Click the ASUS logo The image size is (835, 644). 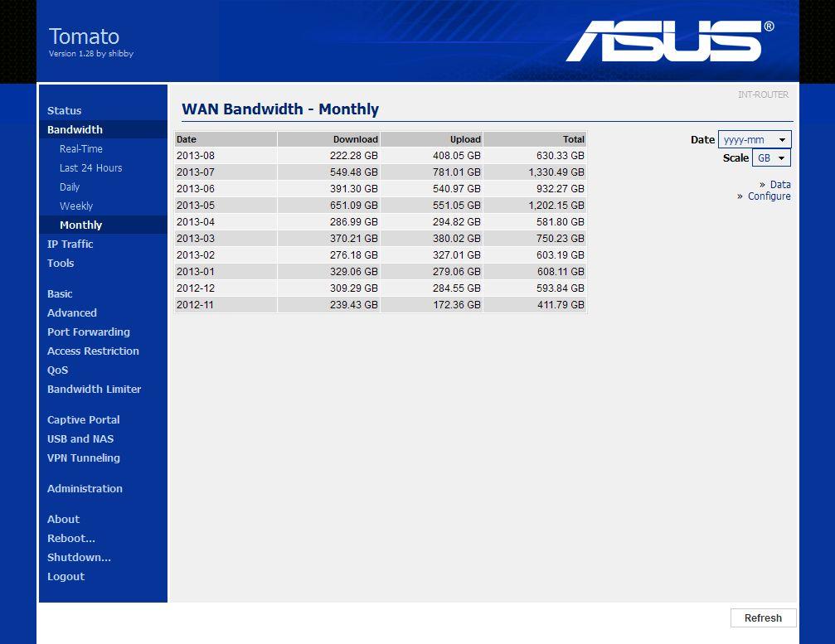tap(670, 41)
